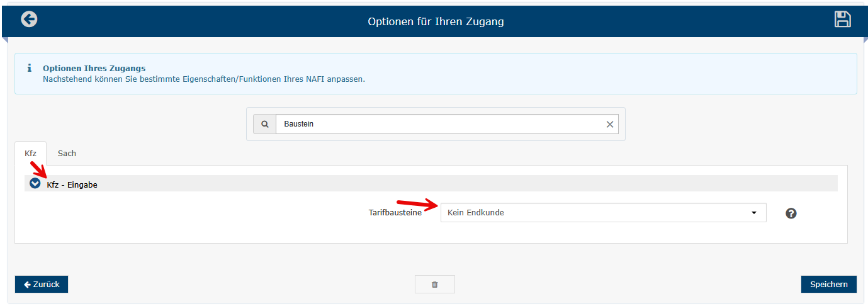868x306 pixels.
Task: Click the trash delete button
Action: coord(434,285)
